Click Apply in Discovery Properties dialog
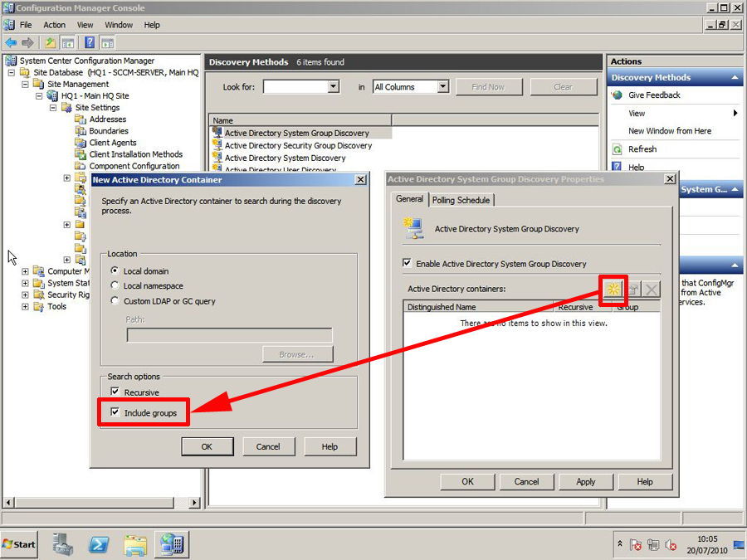Image resolution: width=747 pixels, height=560 pixels. [585, 482]
